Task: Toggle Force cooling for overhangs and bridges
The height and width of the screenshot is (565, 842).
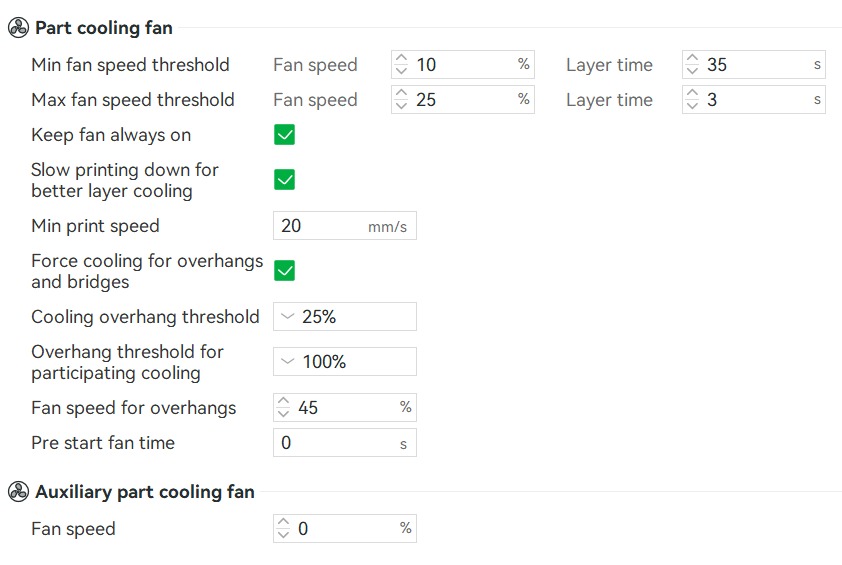Action: 284,270
